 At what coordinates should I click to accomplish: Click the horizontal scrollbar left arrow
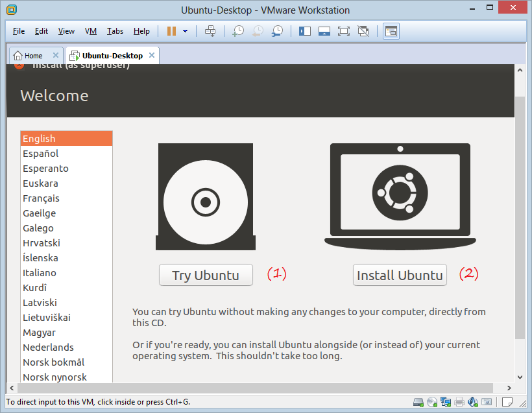point(12,388)
